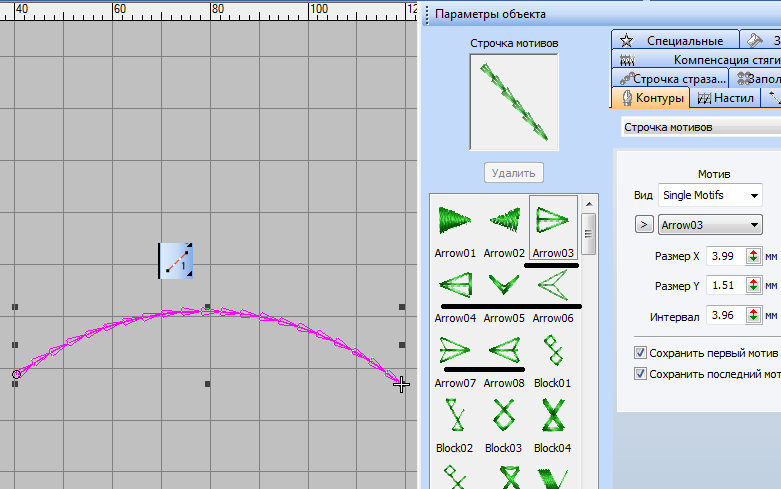Click the motif object icon on canvas
781x489 pixels.
tap(176, 260)
